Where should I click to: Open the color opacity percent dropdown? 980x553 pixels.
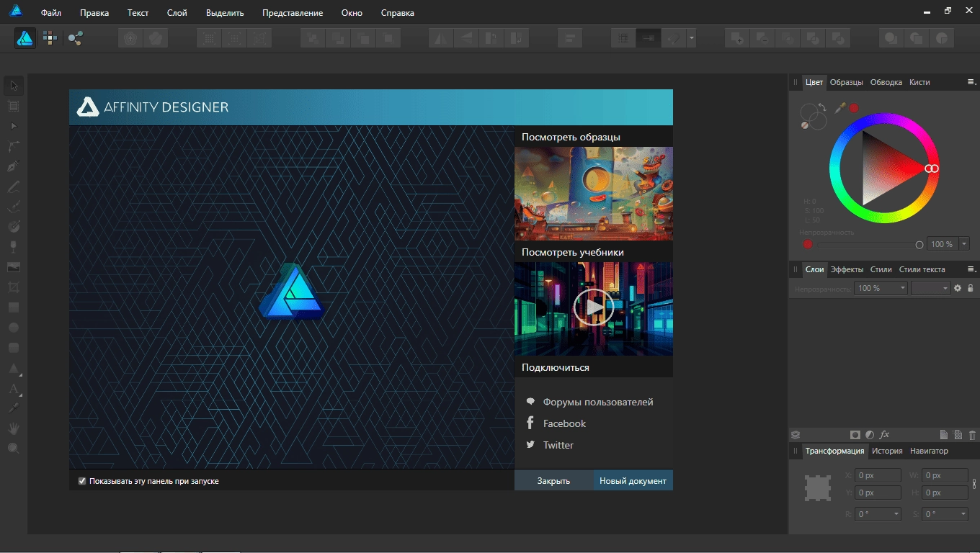pyautogui.click(x=964, y=244)
